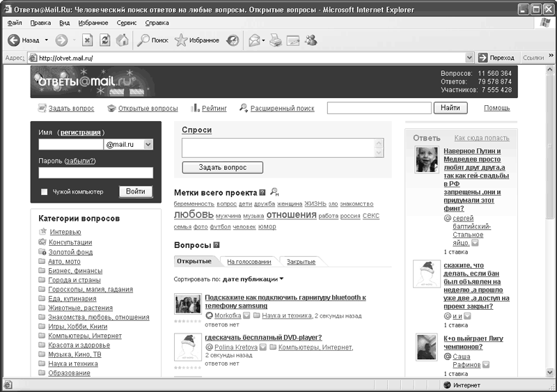Click the Messenger people toolbar icon
557x392 pixels.
(311, 40)
